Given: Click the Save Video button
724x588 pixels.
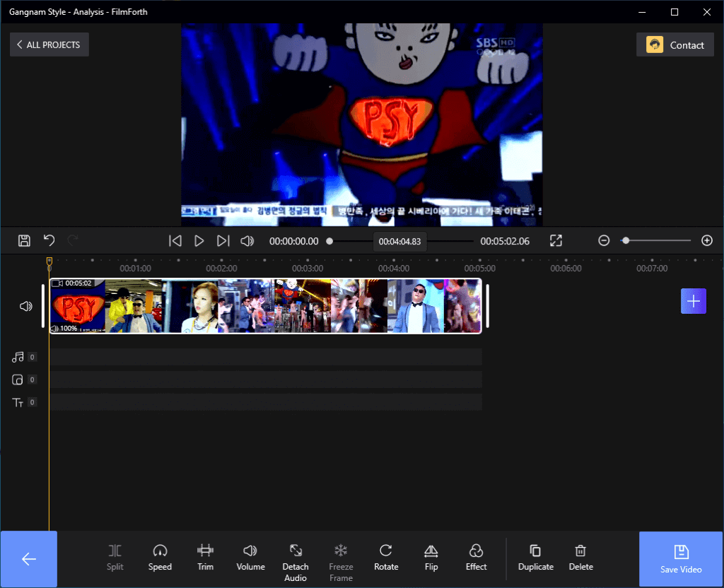Looking at the screenshot, I should pyautogui.click(x=681, y=559).
